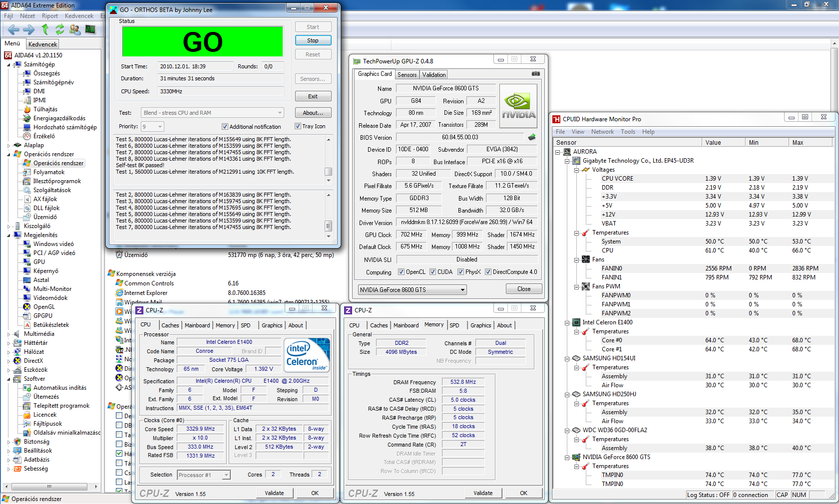Toggle Additional notification checkbox in ORTHOS
The width and height of the screenshot is (839, 504).
point(225,127)
